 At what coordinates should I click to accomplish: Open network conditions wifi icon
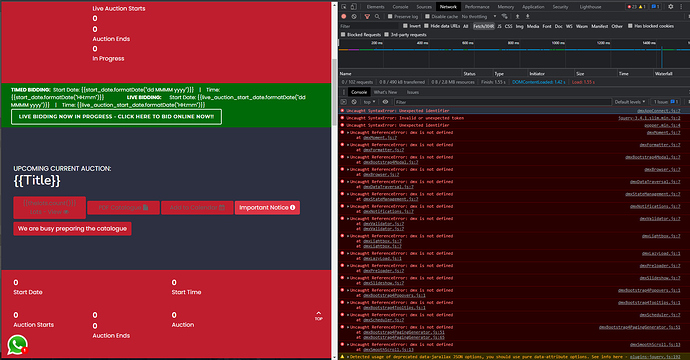click(x=504, y=16)
